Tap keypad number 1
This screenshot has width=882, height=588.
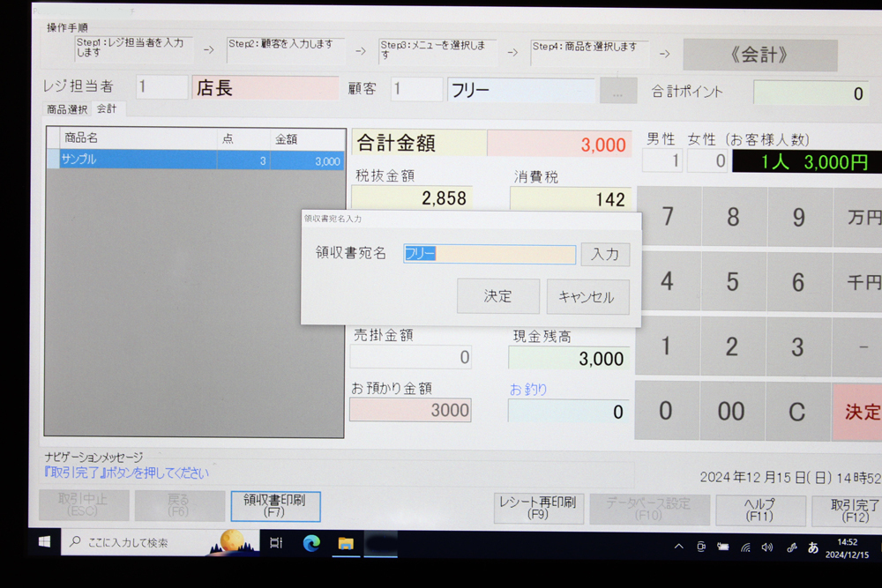(x=666, y=346)
